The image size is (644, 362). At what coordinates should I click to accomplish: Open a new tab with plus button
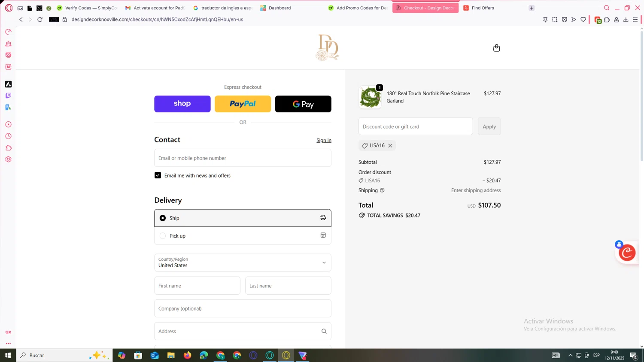click(532, 8)
